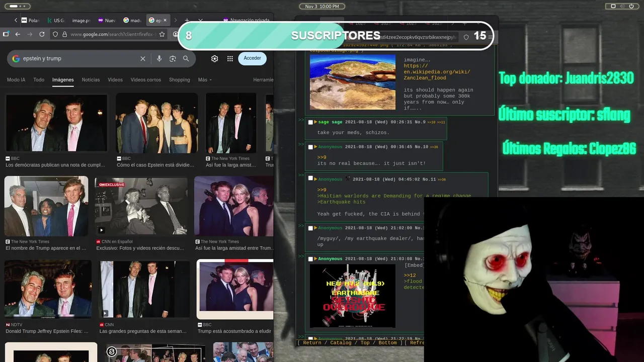Tick checkbox on post No.9
Image resolution: width=644 pixels, height=362 pixels.
click(310, 122)
